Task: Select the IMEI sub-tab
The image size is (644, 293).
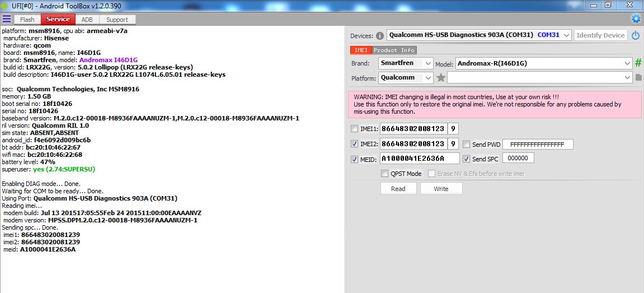Action: pyautogui.click(x=361, y=50)
